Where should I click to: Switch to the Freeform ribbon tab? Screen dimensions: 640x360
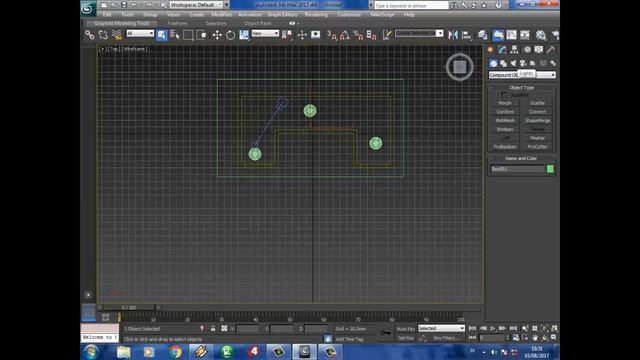click(x=178, y=24)
